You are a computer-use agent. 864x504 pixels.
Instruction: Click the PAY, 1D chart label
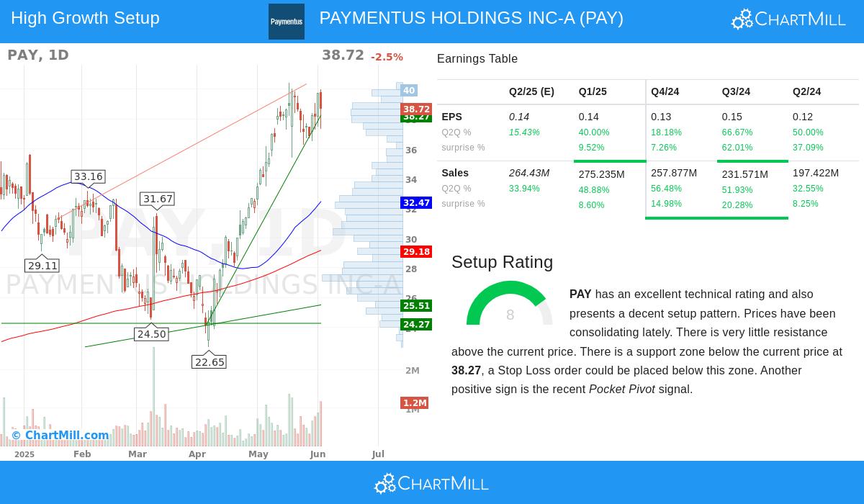click(x=38, y=55)
